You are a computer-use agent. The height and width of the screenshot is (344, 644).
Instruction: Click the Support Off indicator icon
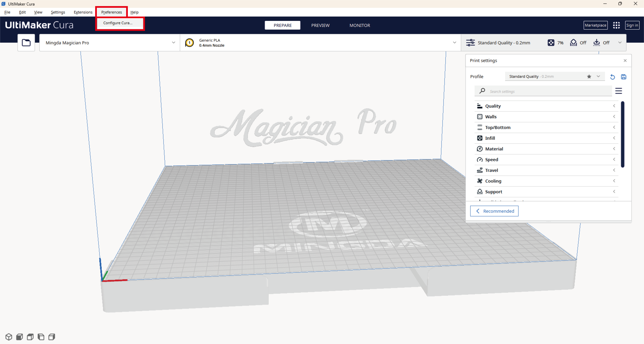tap(573, 43)
